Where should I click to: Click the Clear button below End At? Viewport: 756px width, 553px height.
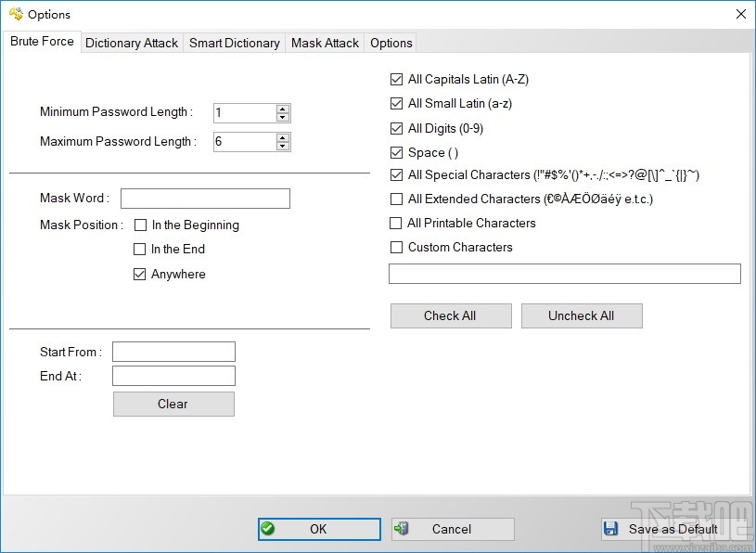[173, 404]
